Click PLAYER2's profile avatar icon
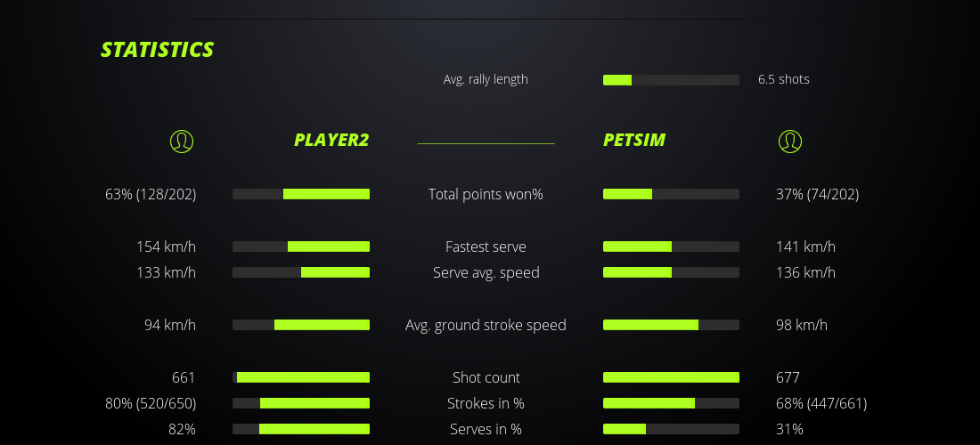This screenshot has height=445, width=980. coord(181,141)
